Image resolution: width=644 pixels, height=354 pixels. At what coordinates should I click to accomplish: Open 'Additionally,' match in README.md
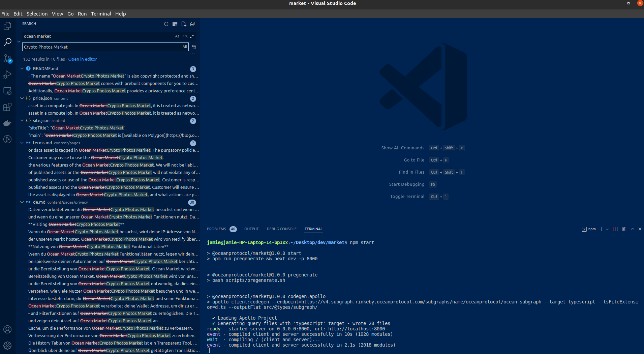click(114, 91)
